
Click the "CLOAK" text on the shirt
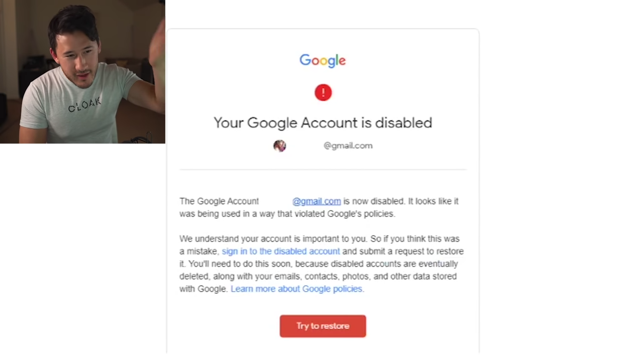[85, 105]
